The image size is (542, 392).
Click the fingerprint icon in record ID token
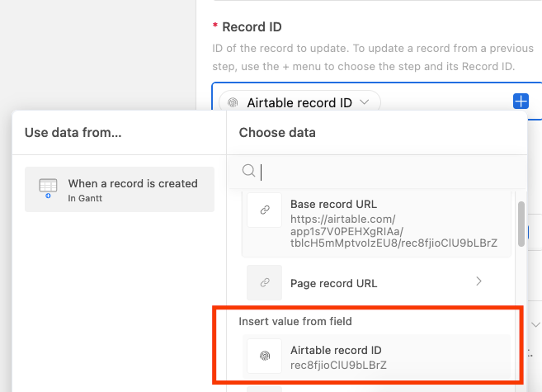pos(233,102)
